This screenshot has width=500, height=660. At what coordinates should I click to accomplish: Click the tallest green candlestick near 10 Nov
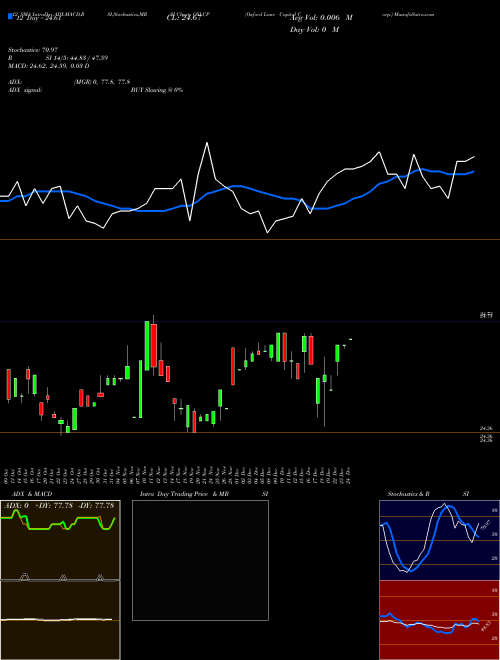coord(147,346)
